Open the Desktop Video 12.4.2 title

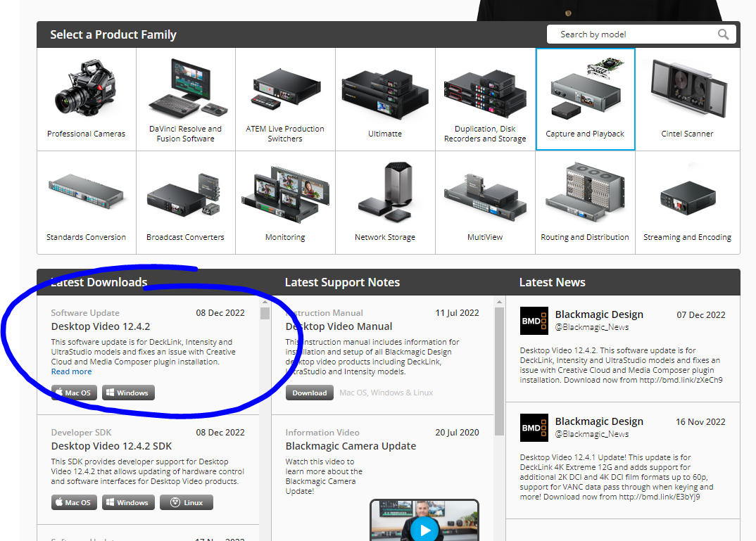pos(101,326)
